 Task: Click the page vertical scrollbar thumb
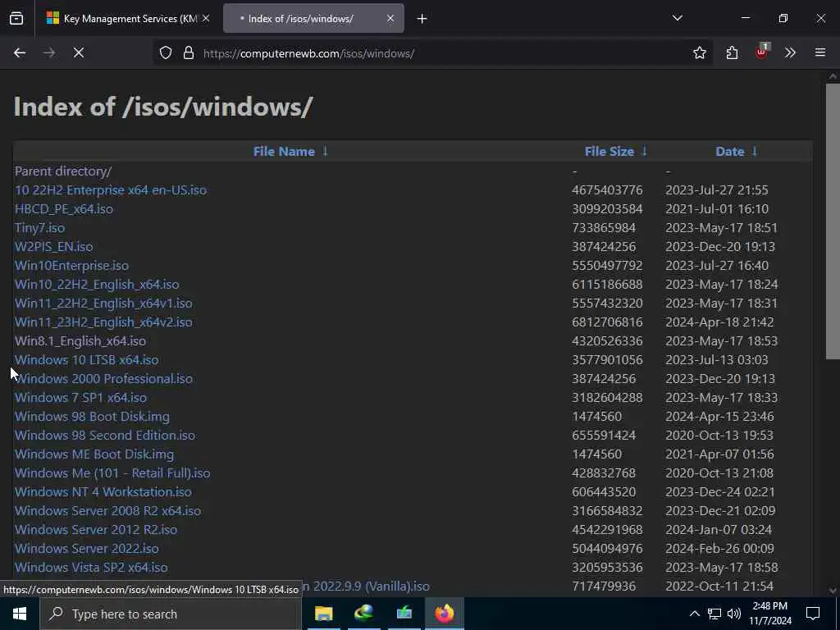point(833,221)
